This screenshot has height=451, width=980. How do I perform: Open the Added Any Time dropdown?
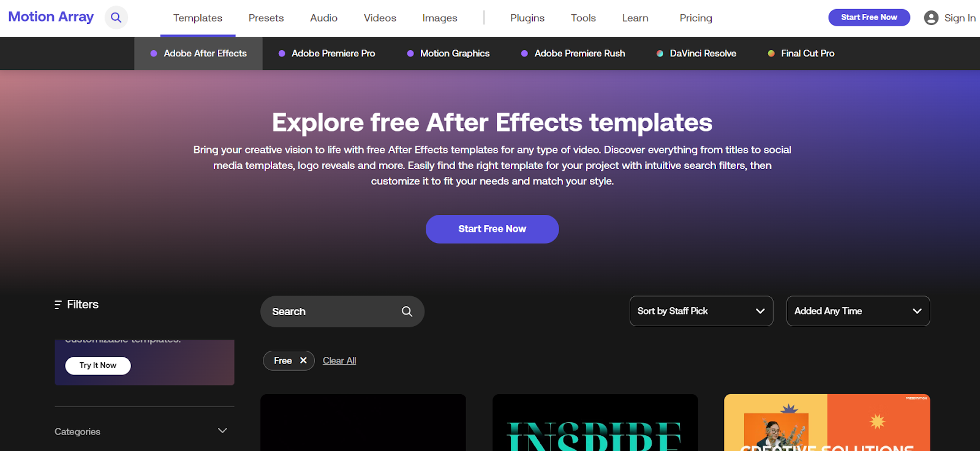858,311
